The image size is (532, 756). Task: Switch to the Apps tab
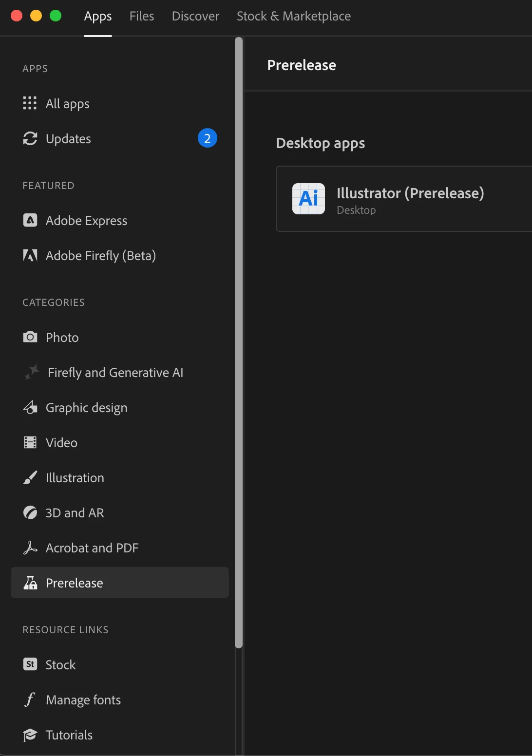98,16
